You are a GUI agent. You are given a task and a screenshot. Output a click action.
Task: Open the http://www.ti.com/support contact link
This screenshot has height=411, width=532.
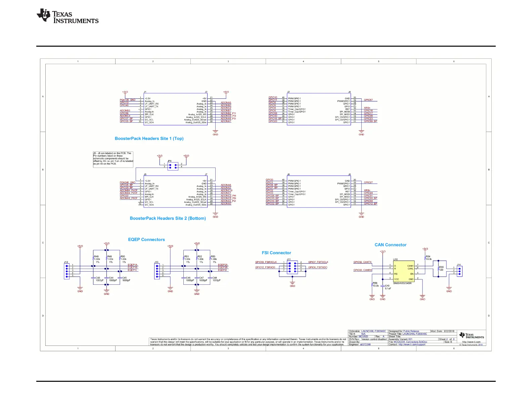click(412, 345)
